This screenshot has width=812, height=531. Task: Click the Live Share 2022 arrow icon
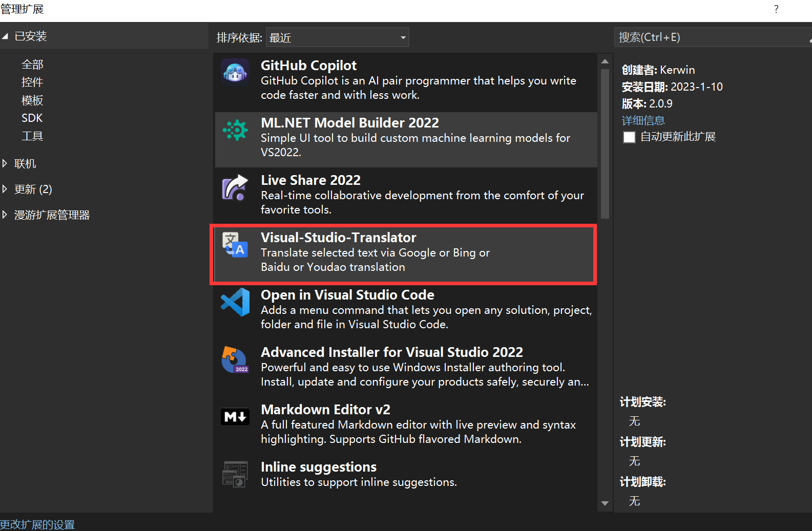[235, 187]
